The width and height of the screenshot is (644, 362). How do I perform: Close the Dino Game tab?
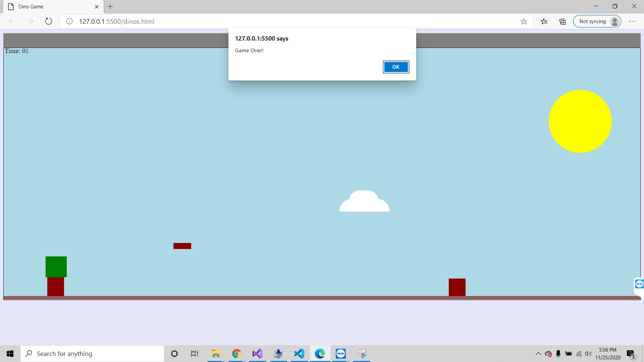tap(97, 7)
